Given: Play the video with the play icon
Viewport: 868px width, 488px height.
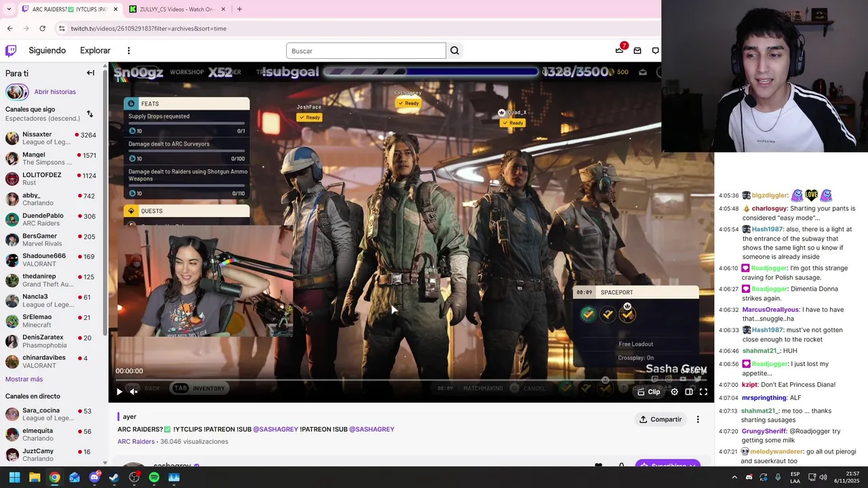Looking at the screenshot, I should click(119, 392).
